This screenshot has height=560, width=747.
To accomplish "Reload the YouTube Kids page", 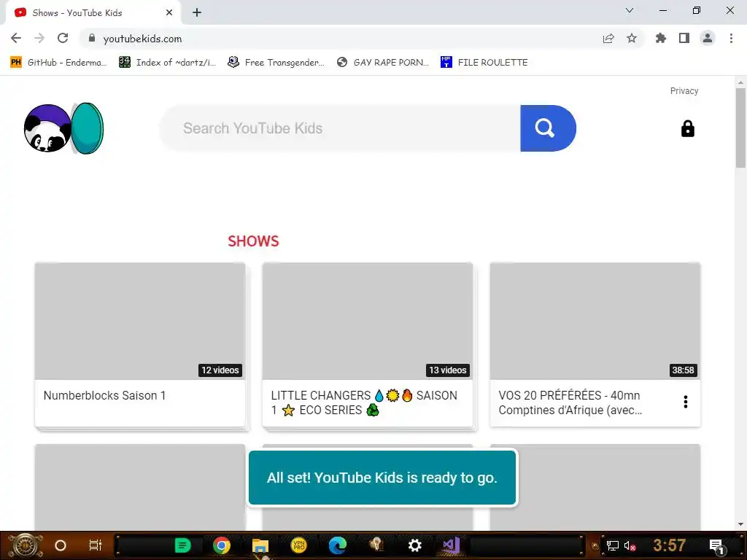I will [63, 38].
